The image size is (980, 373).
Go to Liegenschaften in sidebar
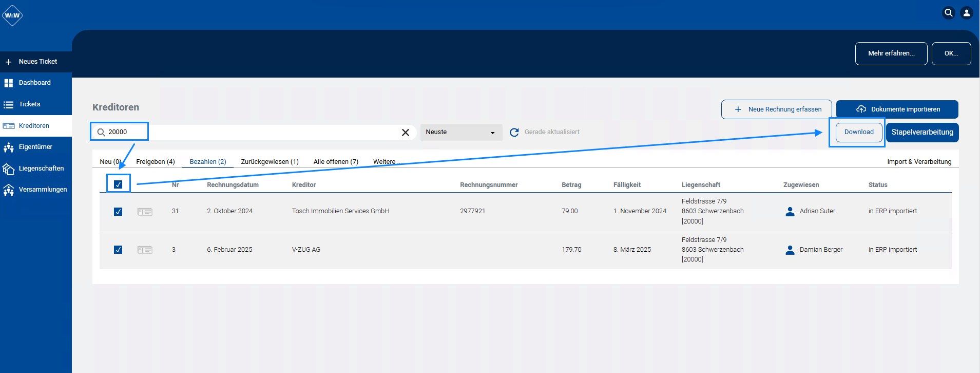(36, 169)
